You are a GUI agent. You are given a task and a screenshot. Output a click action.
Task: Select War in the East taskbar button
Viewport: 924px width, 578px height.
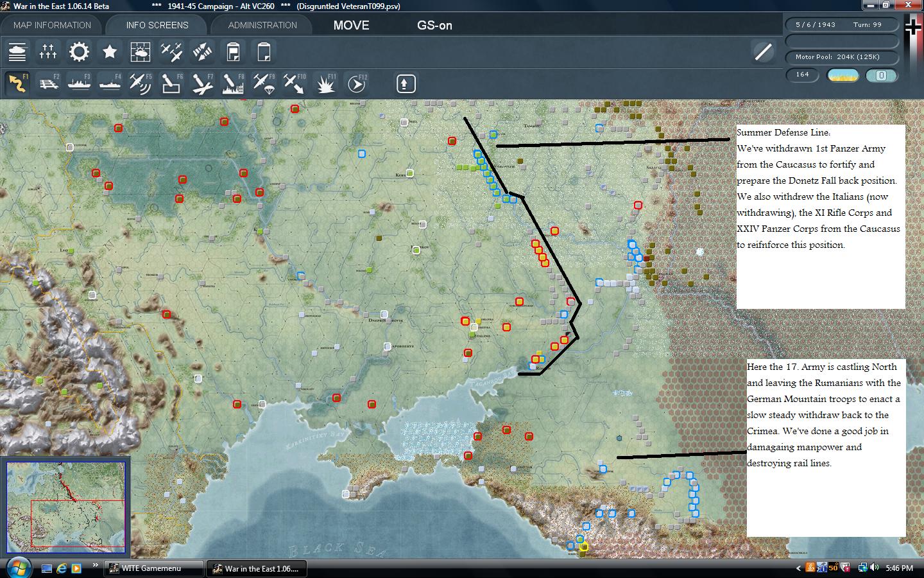click(257, 568)
